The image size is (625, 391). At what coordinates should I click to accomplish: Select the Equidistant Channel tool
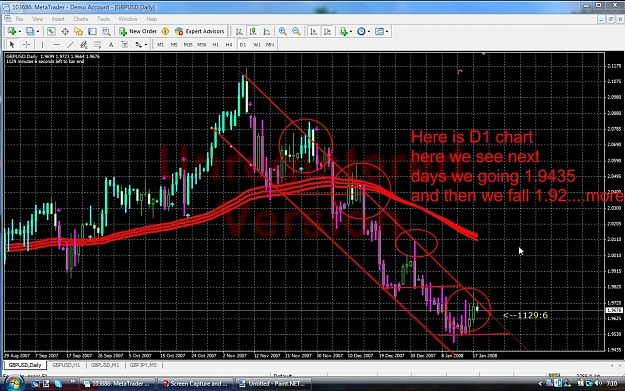tap(84, 45)
